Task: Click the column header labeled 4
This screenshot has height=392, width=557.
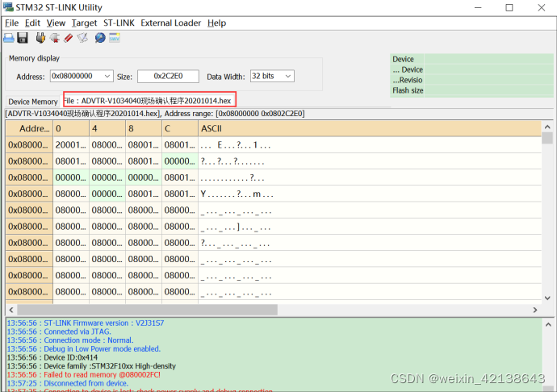Action: (x=107, y=128)
